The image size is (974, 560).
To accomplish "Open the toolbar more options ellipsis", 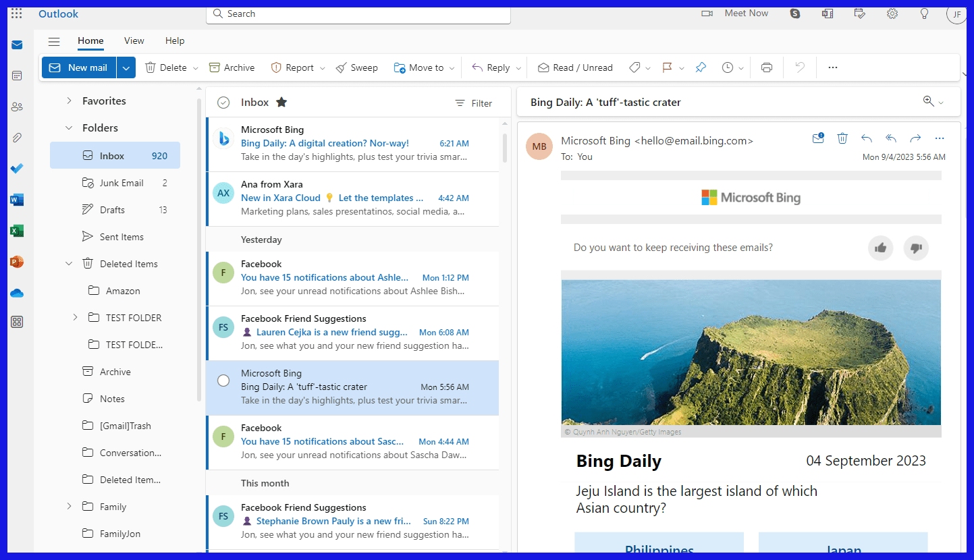I will [833, 67].
